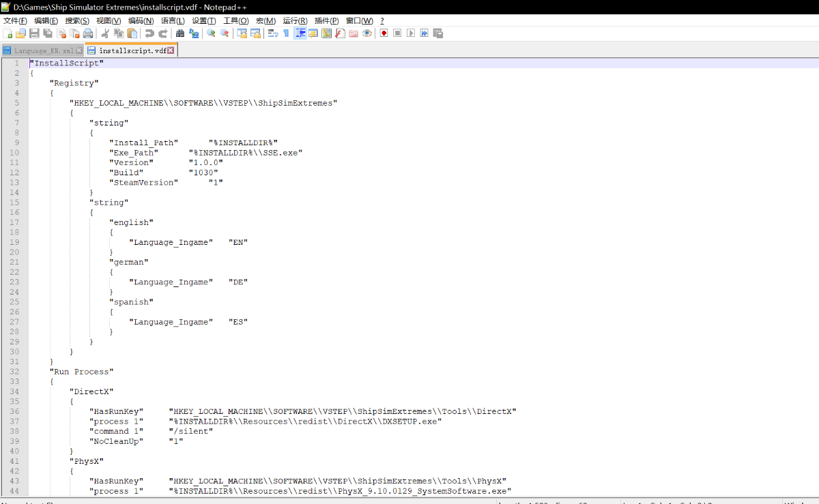
Task: Open the 编码(N) menu
Action: point(141,21)
